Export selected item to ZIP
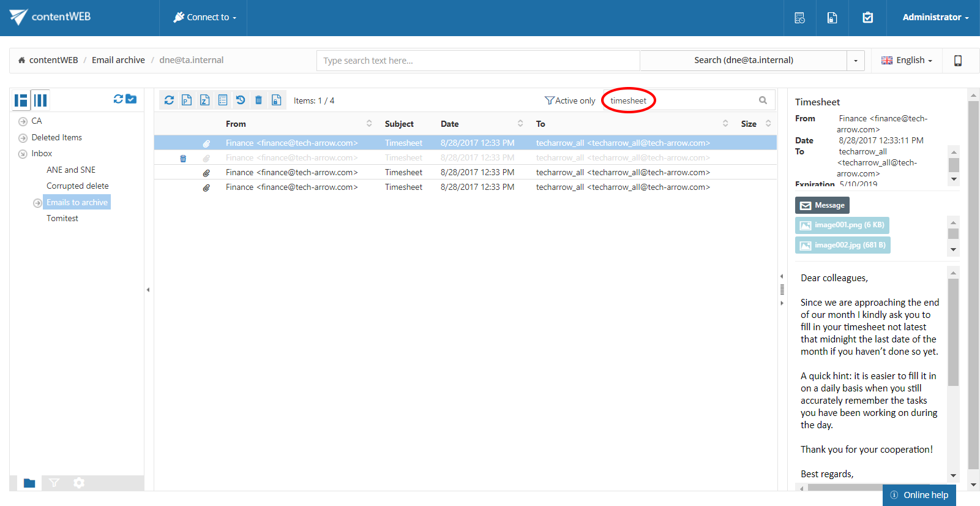The image size is (980, 506). (204, 100)
